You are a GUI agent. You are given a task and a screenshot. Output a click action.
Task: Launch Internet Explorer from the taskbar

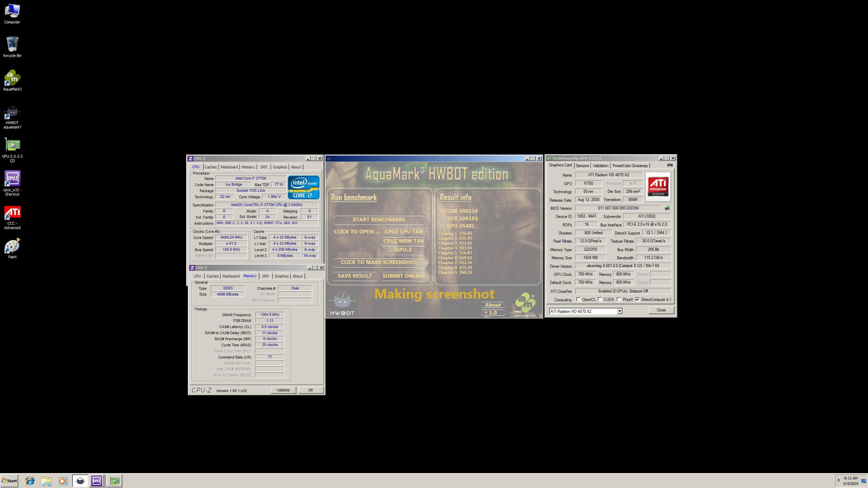pyautogui.click(x=30, y=481)
